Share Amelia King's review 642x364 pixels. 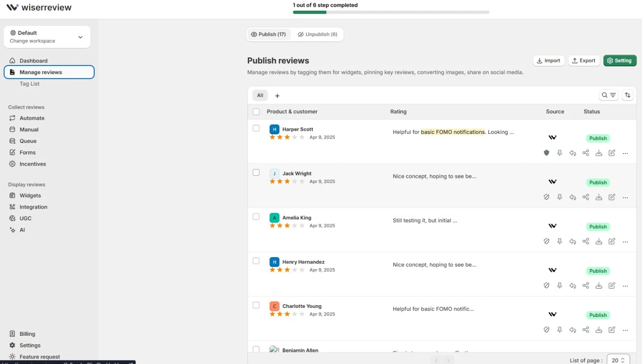pos(586,241)
